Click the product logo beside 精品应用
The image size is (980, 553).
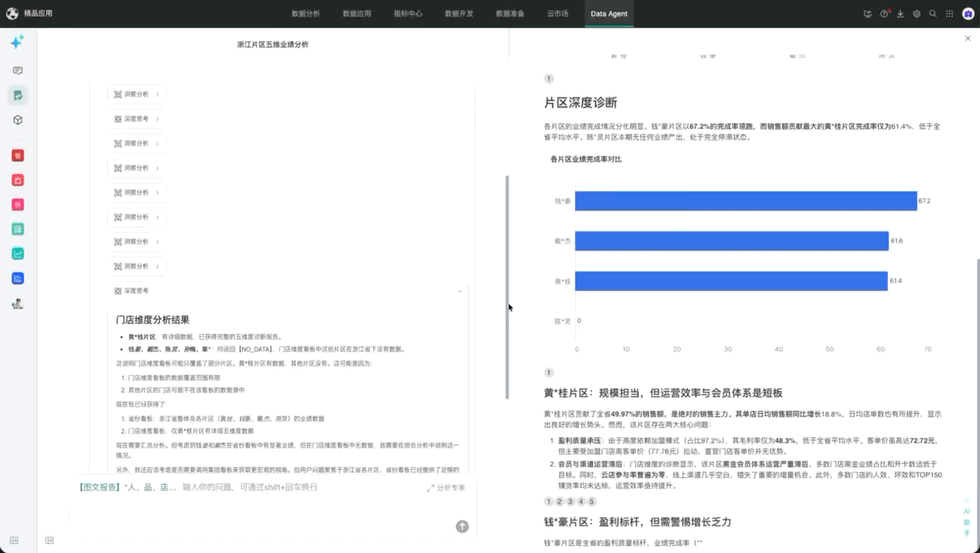[12, 13]
